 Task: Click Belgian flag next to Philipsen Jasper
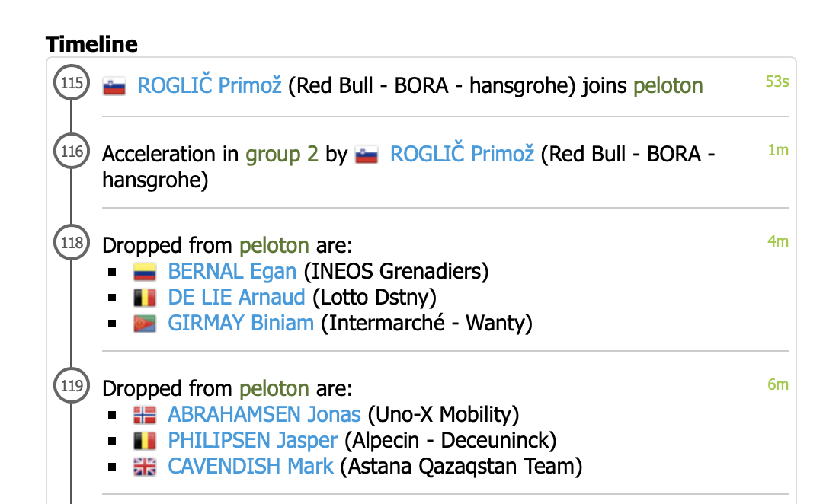(145, 441)
